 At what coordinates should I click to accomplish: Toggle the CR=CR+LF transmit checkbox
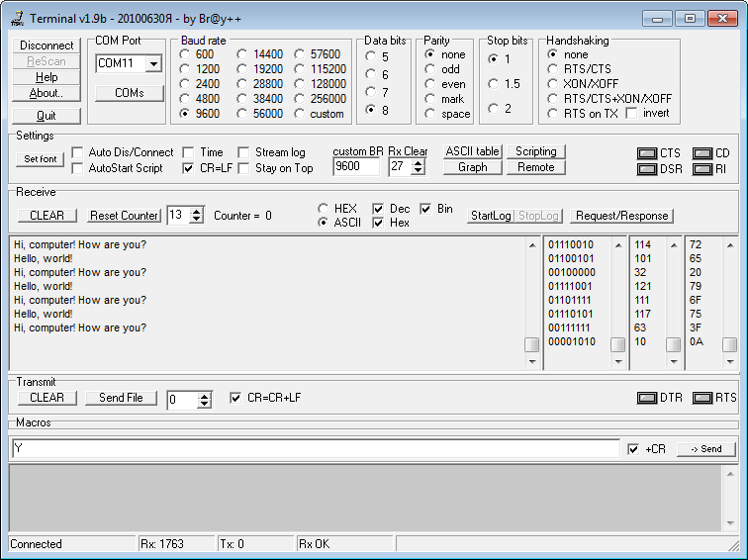click(x=235, y=398)
